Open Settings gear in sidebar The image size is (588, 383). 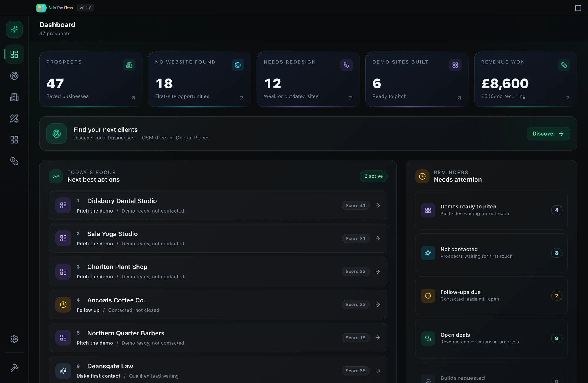(14, 339)
